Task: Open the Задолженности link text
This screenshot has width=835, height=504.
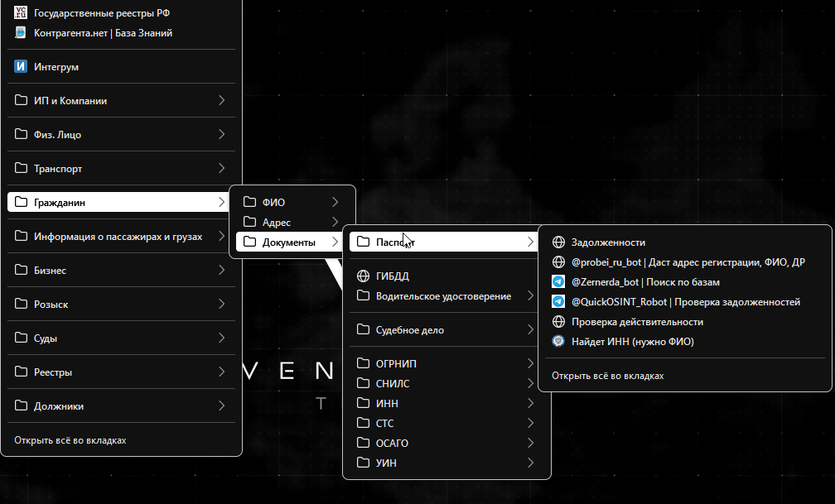Action: (608, 242)
